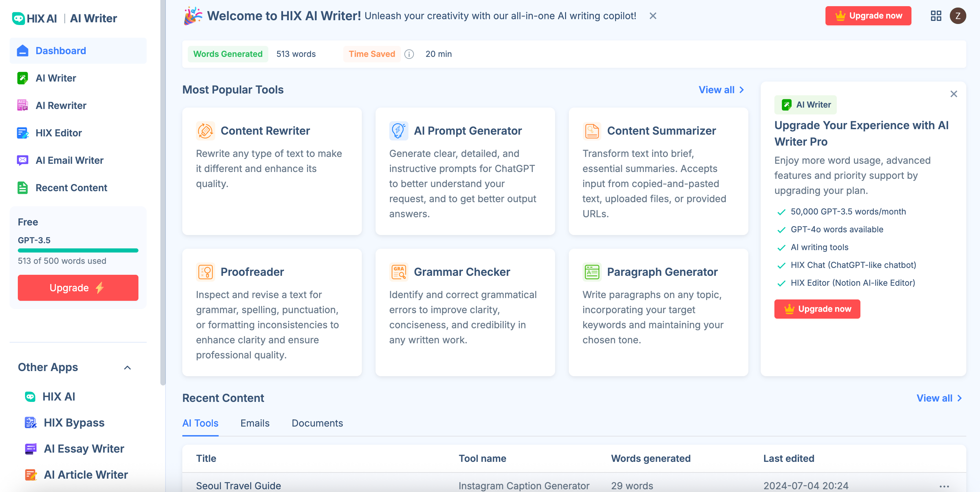The image size is (980, 492).
Task: Open the apps grid icon in header
Action: 936,16
